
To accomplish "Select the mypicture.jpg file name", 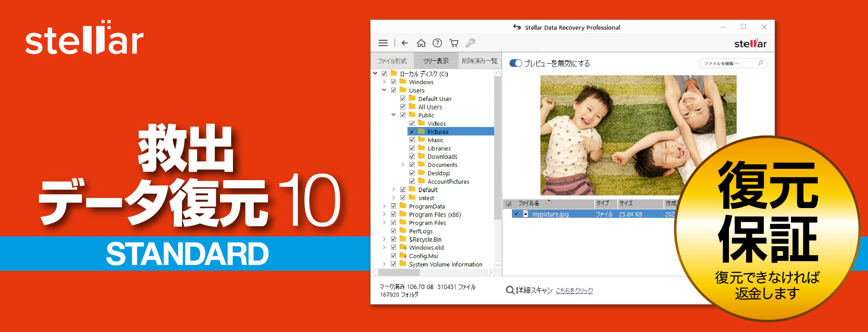I will coord(550,214).
